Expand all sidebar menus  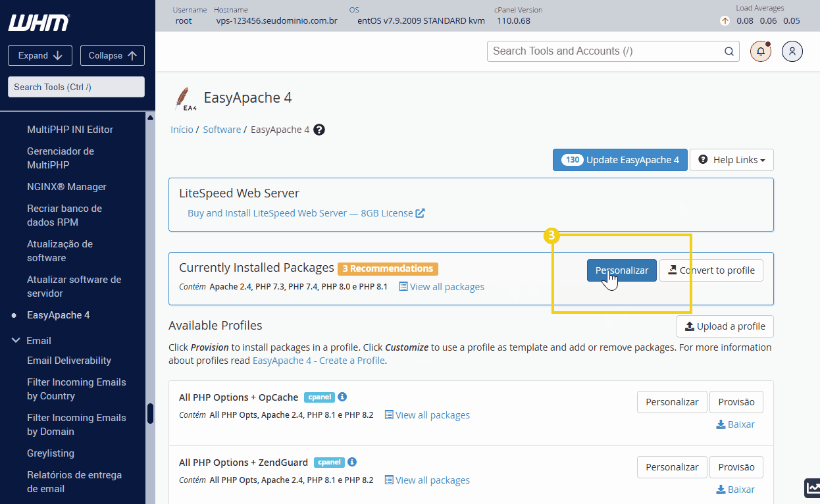point(40,56)
